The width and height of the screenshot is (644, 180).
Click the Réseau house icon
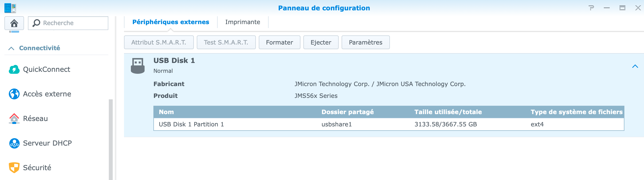[x=14, y=119]
